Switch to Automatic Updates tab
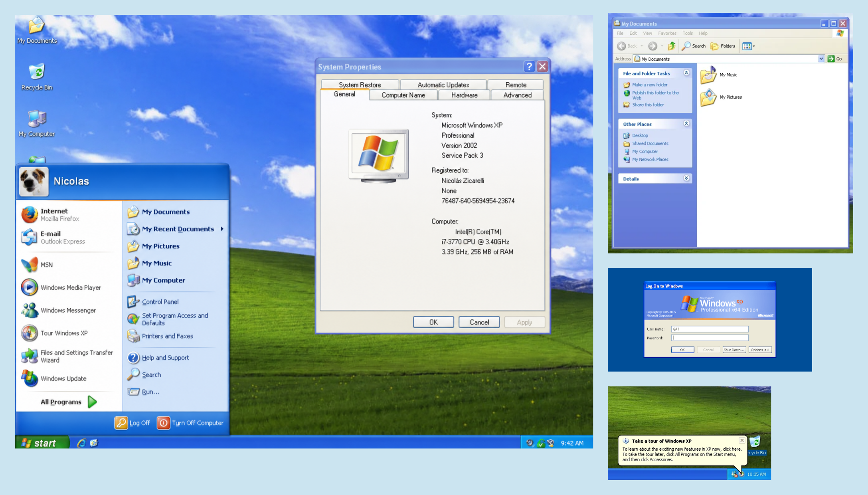This screenshot has height=495, width=868. point(443,85)
